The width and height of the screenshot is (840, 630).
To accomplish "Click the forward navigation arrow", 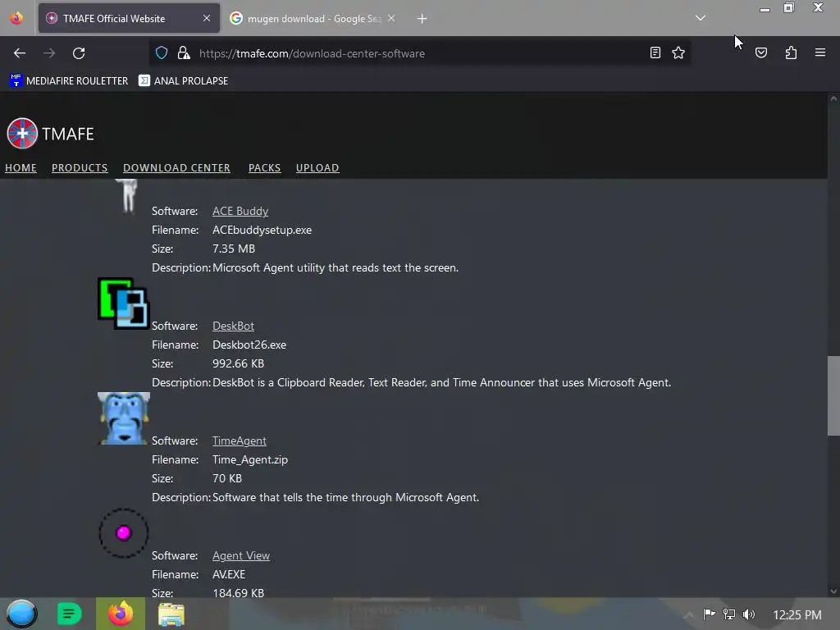I will click(x=49, y=53).
